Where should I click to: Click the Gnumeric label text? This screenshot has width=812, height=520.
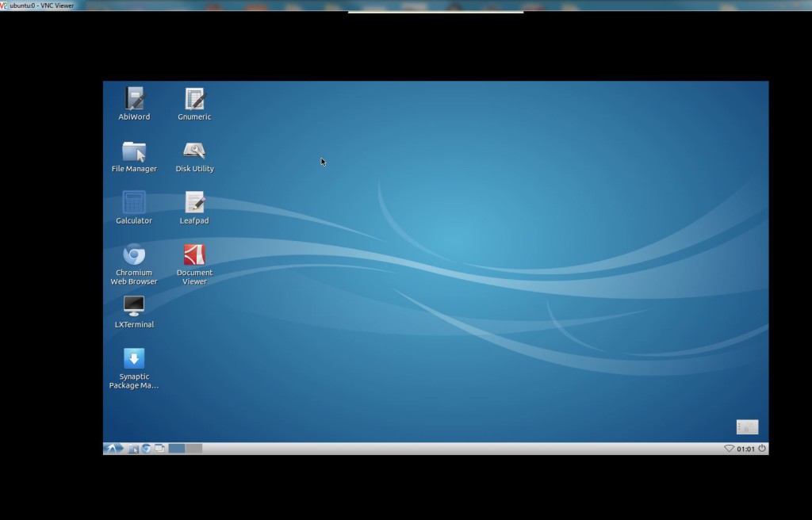pyautogui.click(x=195, y=117)
